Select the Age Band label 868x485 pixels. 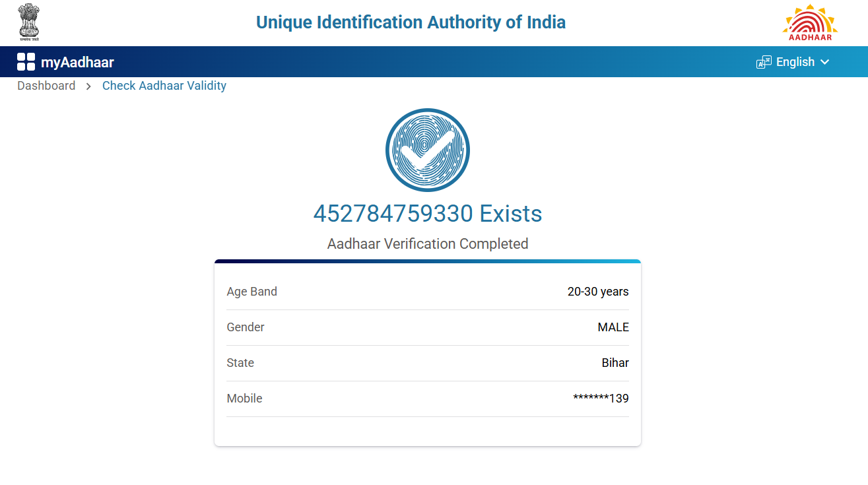click(251, 292)
